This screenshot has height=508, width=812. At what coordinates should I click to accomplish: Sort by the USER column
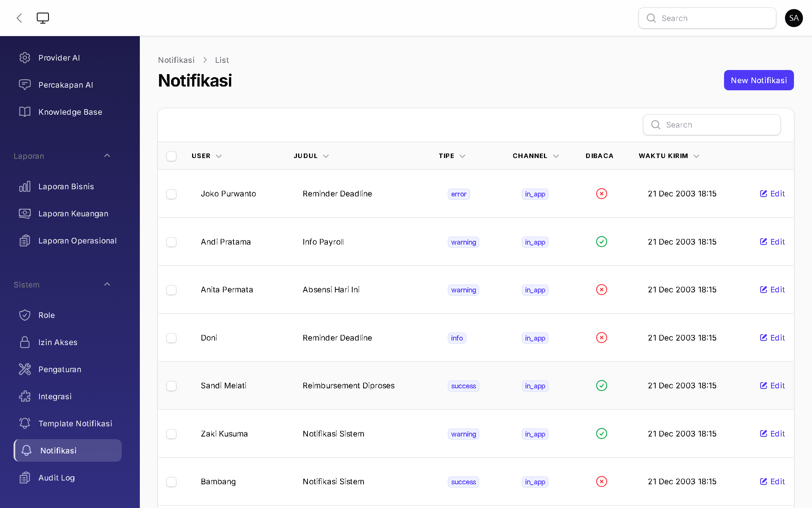tap(206, 156)
